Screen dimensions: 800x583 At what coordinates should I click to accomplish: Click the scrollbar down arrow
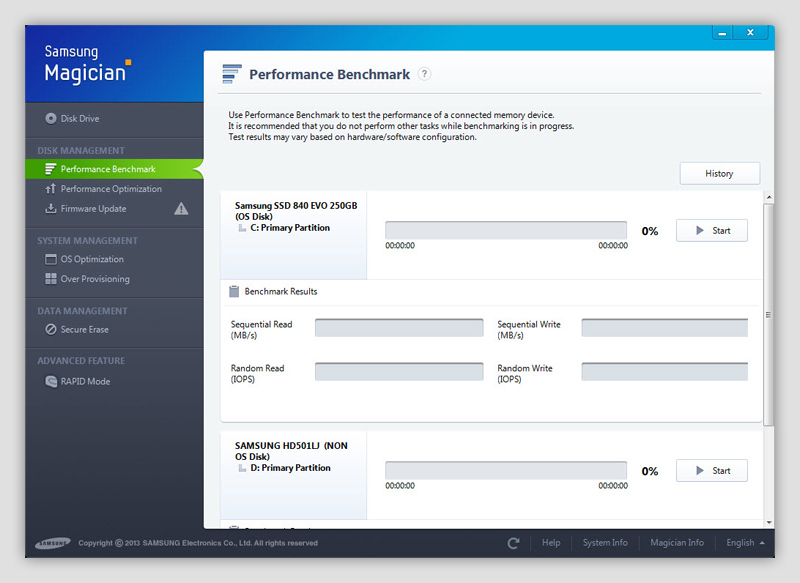click(x=769, y=523)
